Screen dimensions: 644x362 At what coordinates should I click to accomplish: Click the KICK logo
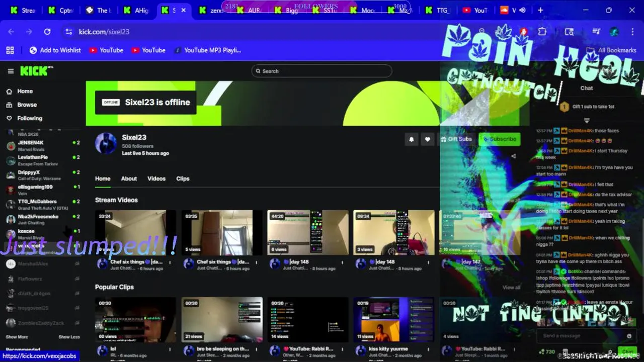(36, 71)
